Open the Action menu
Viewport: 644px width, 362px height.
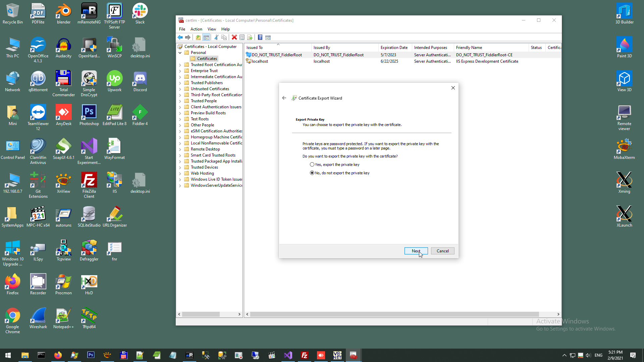(x=196, y=29)
